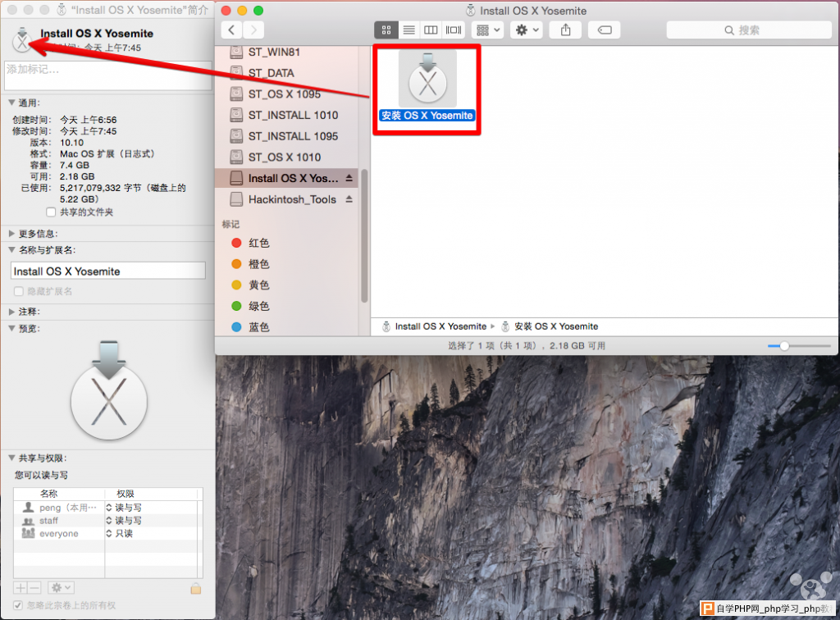Screen dimensions: 840x620
Task: Change staff group permission dropdown
Action: tap(124, 521)
